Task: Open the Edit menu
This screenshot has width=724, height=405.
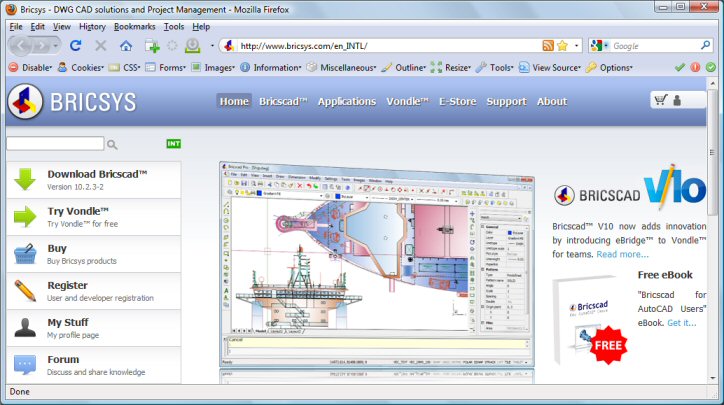Action: tap(37, 26)
